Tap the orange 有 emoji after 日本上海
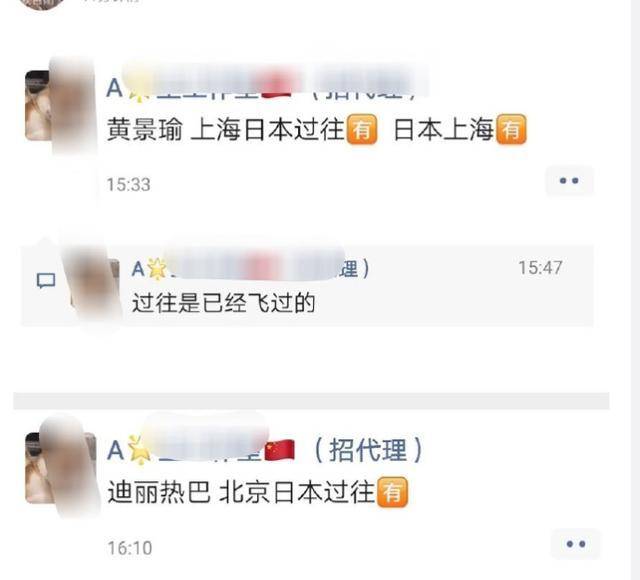640x580 pixels. click(x=511, y=129)
